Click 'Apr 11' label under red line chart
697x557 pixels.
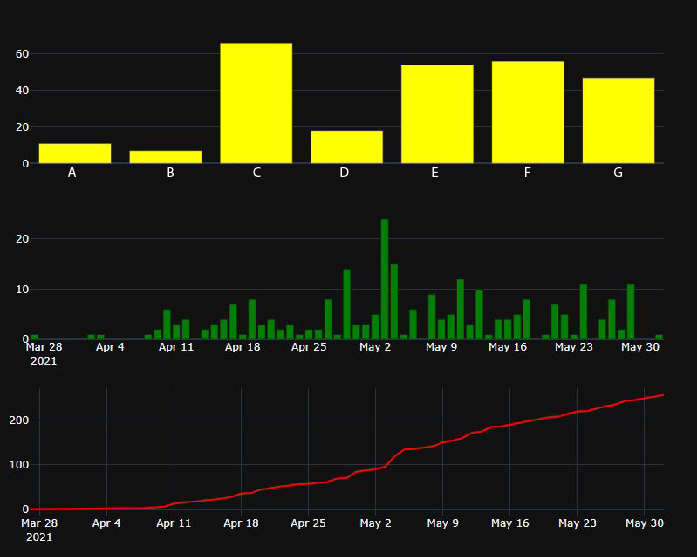(x=174, y=523)
